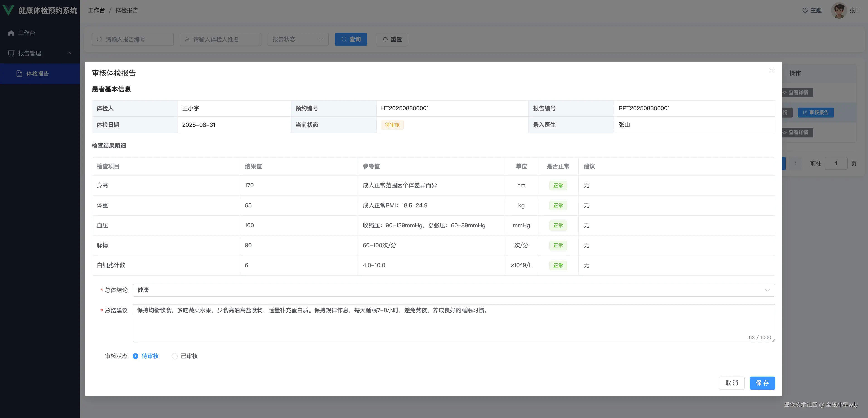Click the home icon beside 工作台
Screen dimensions: 868x418
point(11,33)
